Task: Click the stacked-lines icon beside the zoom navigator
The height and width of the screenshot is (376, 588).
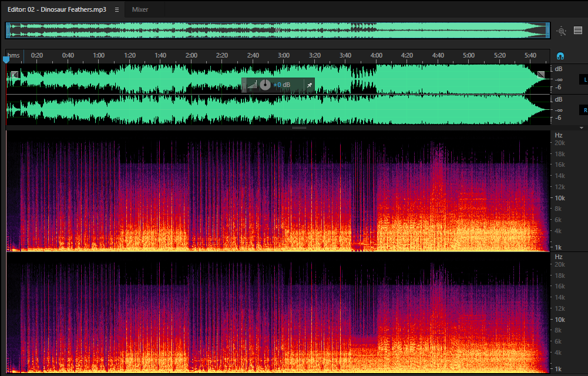Action: [x=578, y=31]
